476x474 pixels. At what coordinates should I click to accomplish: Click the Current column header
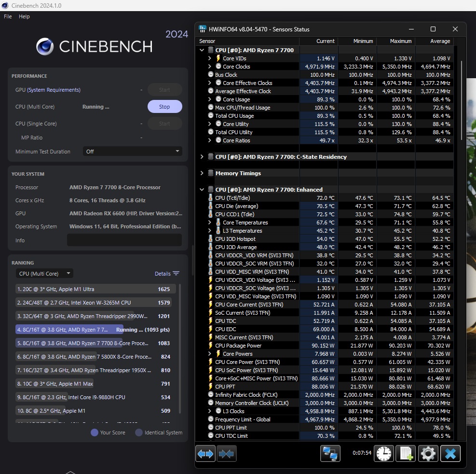[318, 41]
